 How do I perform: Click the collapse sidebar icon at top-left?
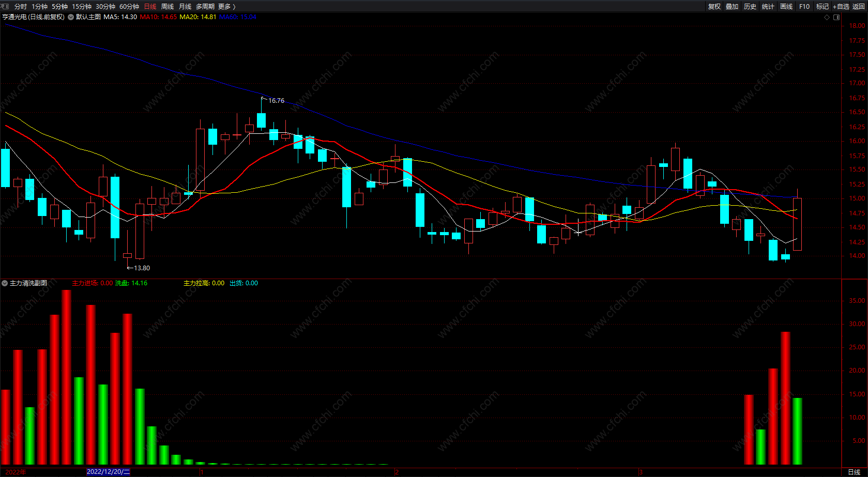click(x=5, y=6)
